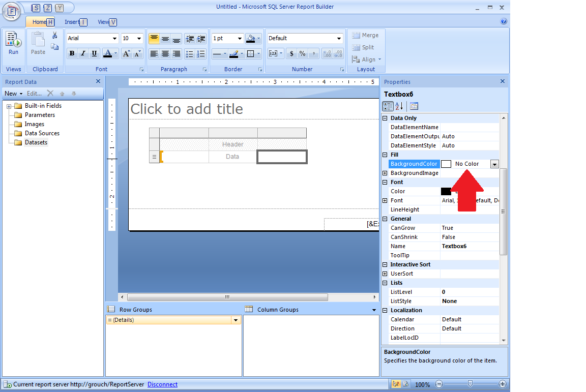Click the zoom out minus button
The image size is (586, 392).
439,384
